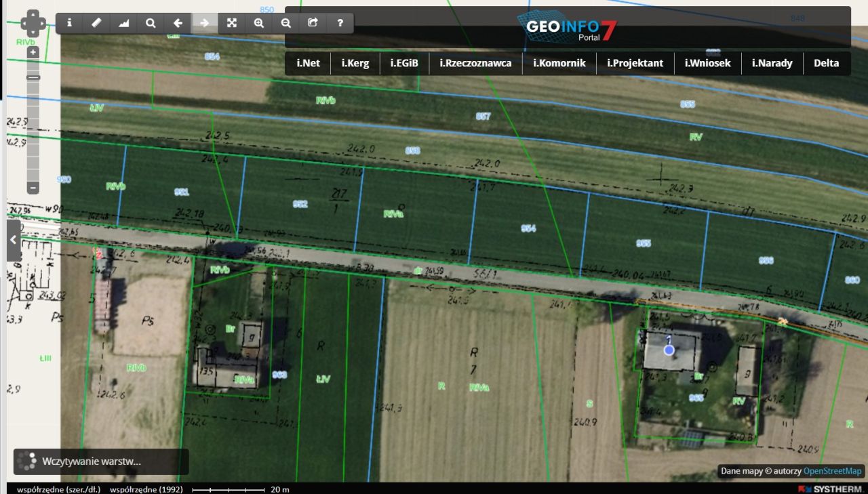Click the "20 m" scale bar label
Screen dimensions: 868x494
(280, 489)
